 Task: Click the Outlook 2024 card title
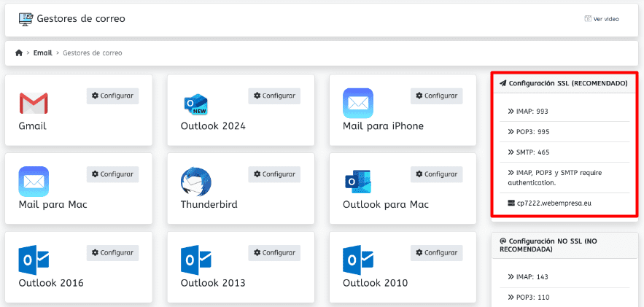(x=213, y=125)
